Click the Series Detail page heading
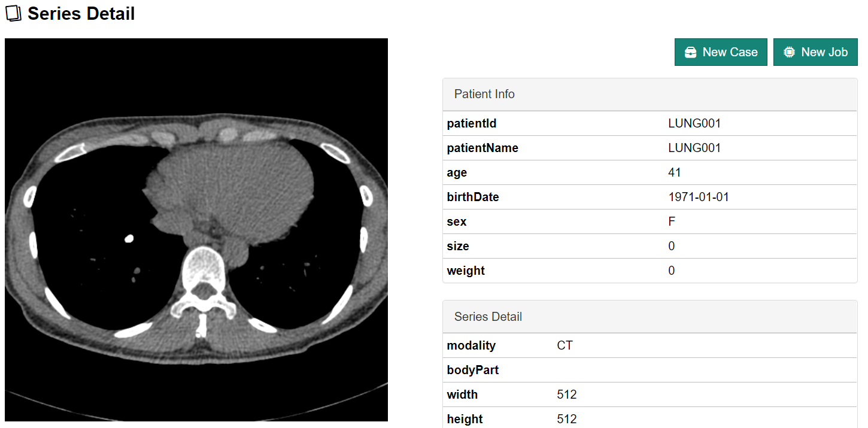The height and width of the screenshot is (428, 868). (81, 14)
